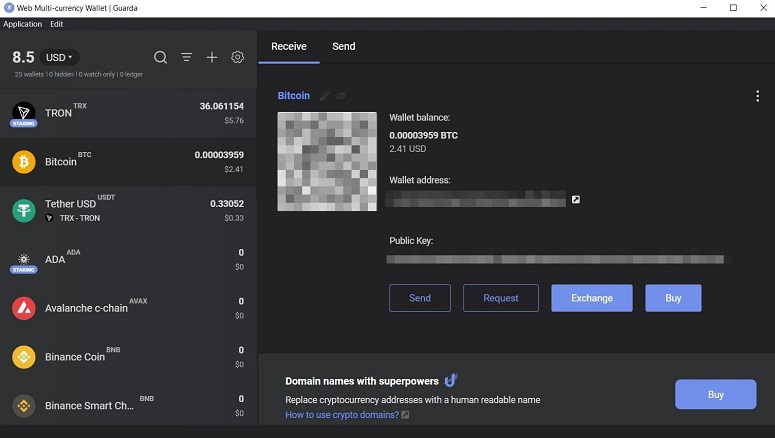Click the Bitcoin QR code image
This screenshot has width=775, height=438.
[327, 161]
